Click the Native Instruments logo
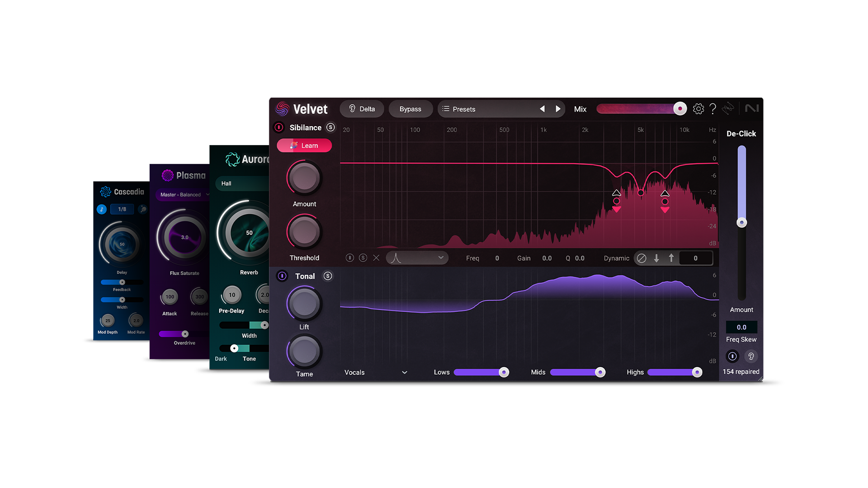Viewport: 868px width, 488px height. coord(751,108)
